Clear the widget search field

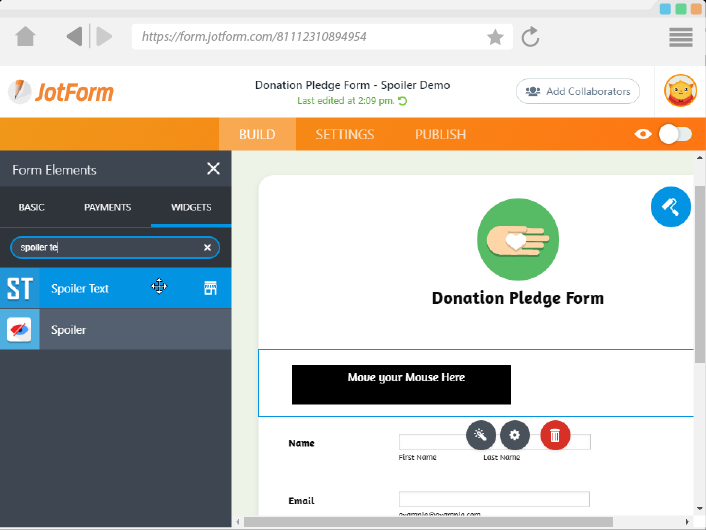(x=207, y=247)
